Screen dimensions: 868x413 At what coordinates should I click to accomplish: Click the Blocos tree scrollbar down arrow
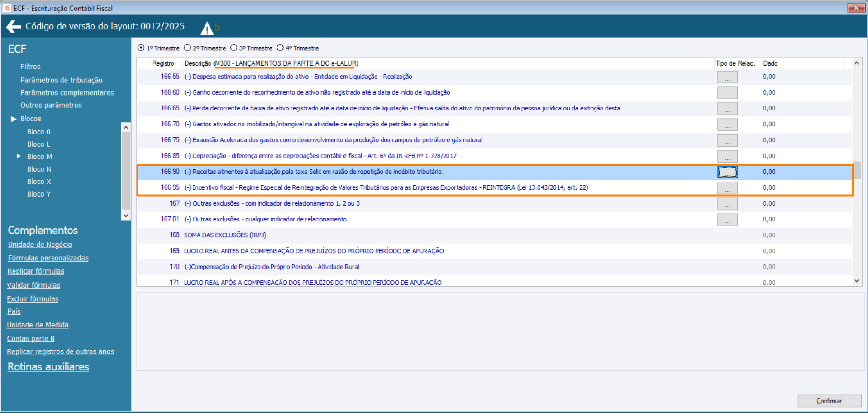pyautogui.click(x=126, y=216)
